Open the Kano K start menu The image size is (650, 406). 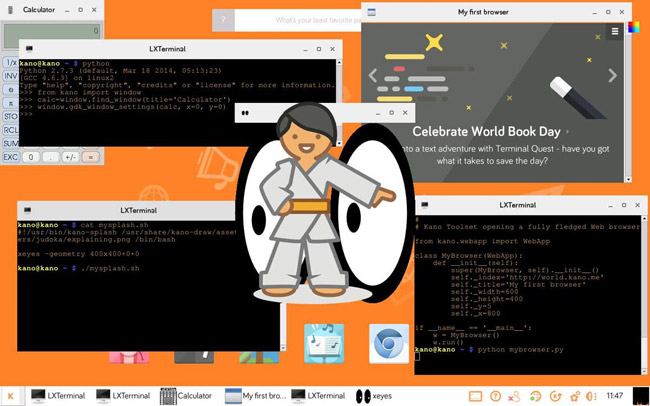pos(11,396)
